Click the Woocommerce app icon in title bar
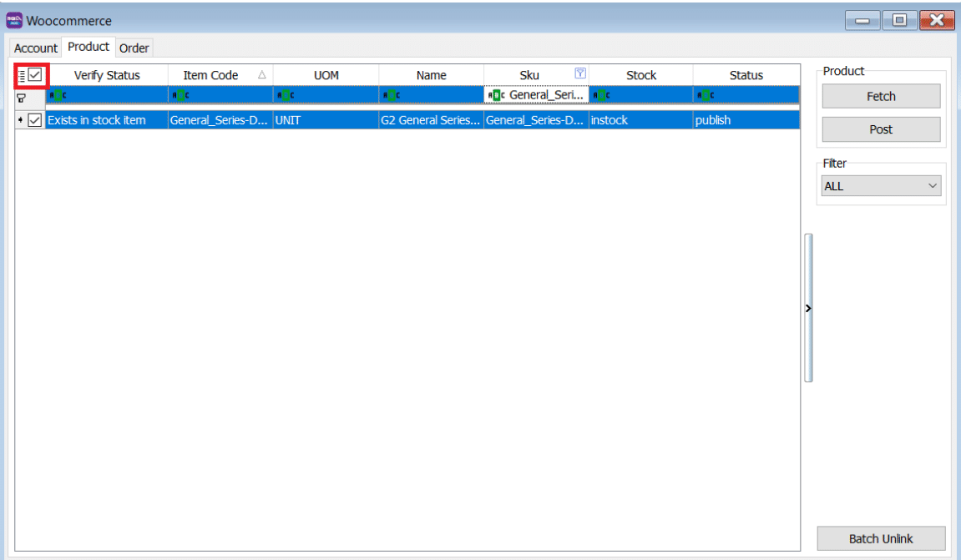Image resolution: width=961 pixels, height=560 pixels. coord(14,20)
